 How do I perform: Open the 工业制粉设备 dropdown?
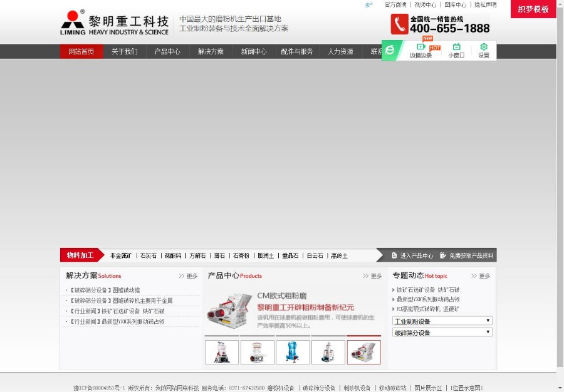click(442, 321)
